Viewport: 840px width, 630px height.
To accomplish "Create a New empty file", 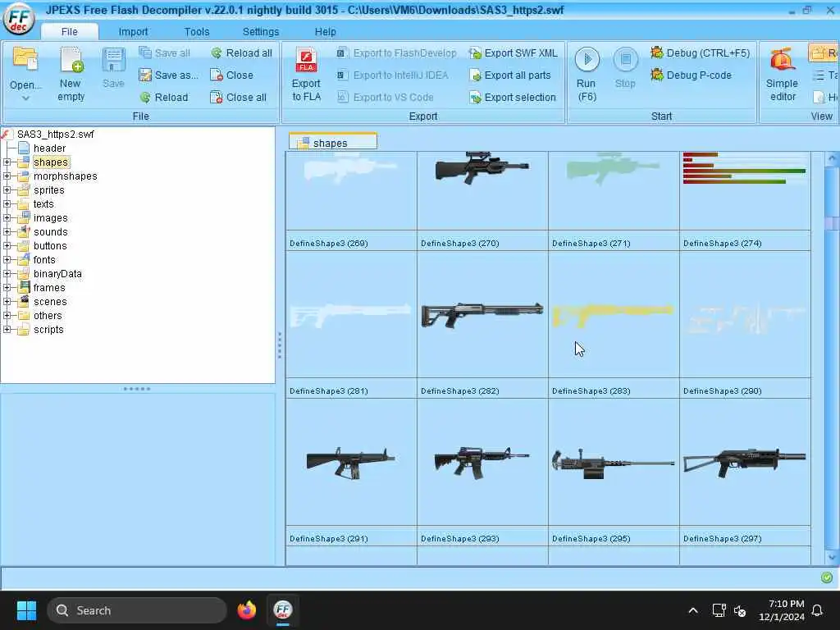I will (x=71, y=74).
